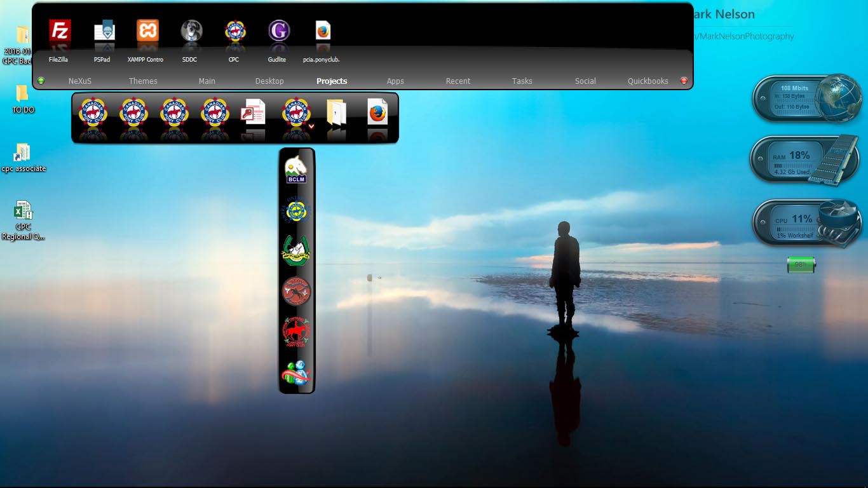Launch the Gudlite purple G icon
This screenshot has width=868, height=488.
278,31
